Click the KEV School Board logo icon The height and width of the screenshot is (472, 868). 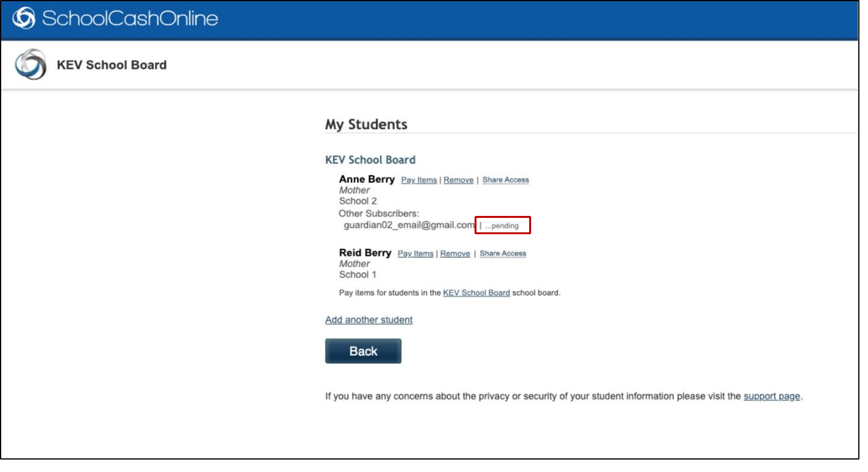click(30, 64)
